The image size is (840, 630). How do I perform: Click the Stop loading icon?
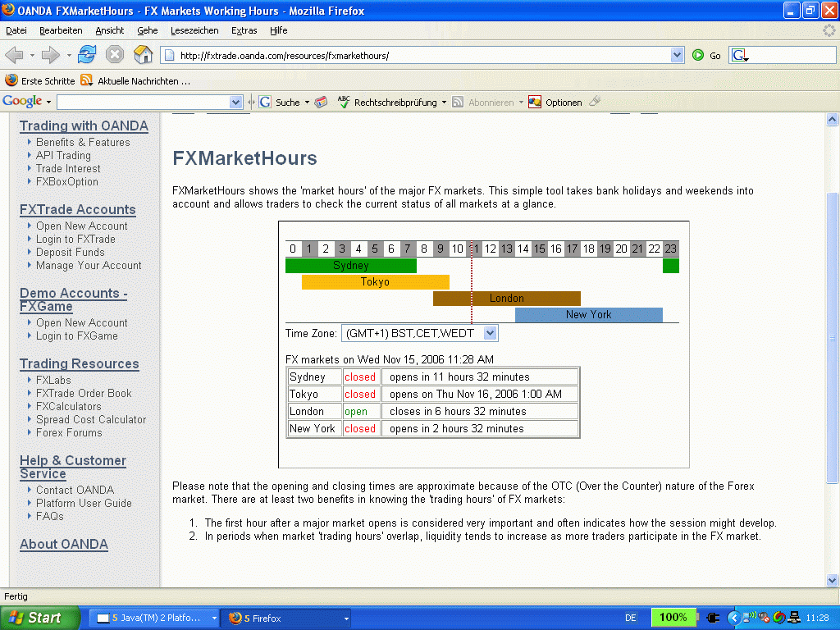point(115,55)
